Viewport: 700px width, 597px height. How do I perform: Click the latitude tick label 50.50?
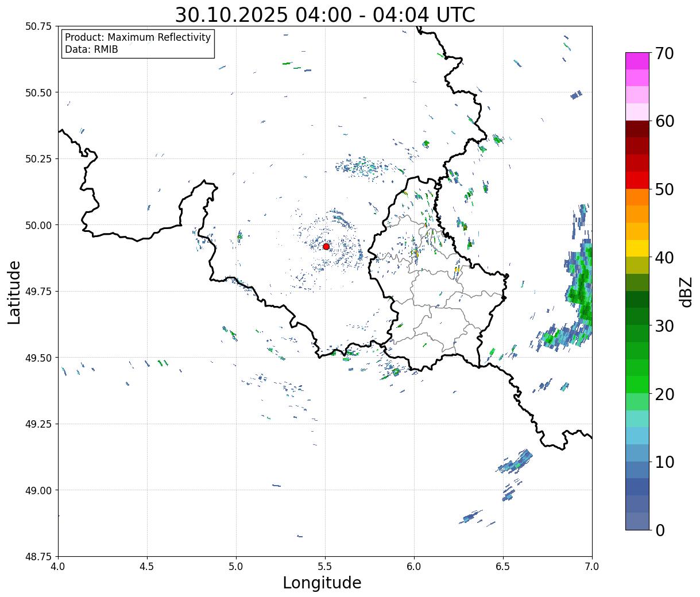(x=38, y=92)
